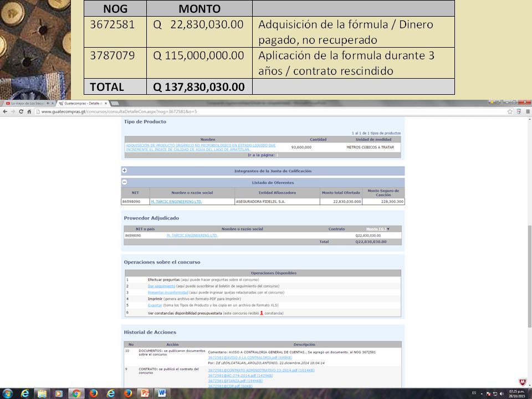This screenshot has height=399, width=532.
Task: Reload the Guatecompras page
Action: pos(21,111)
